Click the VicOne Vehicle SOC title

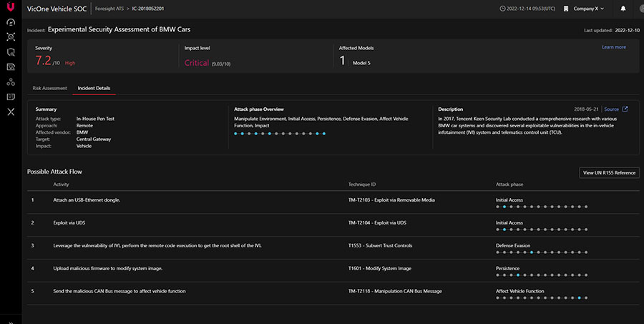tap(57, 9)
